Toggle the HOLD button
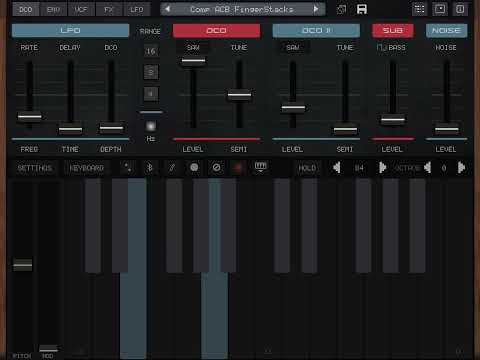 pyautogui.click(x=307, y=168)
